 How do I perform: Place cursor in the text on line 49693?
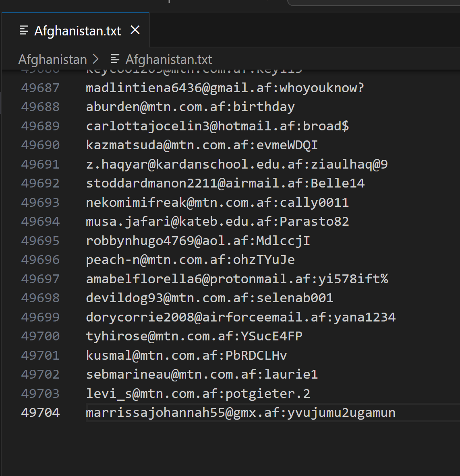point(217,202)
